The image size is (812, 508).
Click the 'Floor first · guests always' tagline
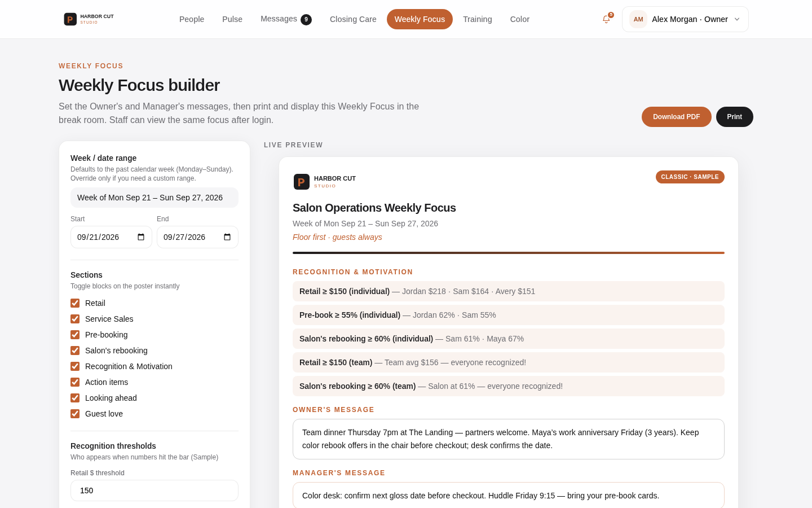[x=337, y=237]
